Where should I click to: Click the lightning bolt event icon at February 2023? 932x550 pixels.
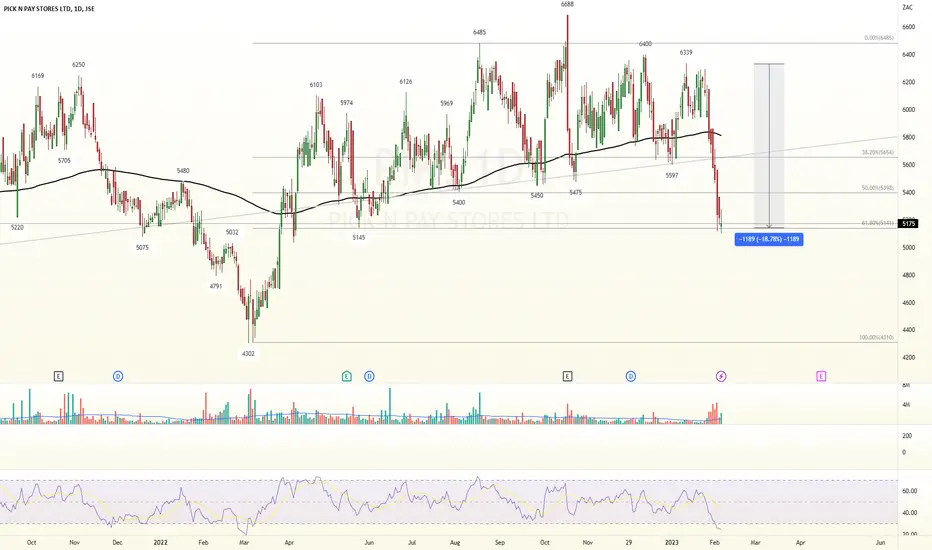(721, 376)
